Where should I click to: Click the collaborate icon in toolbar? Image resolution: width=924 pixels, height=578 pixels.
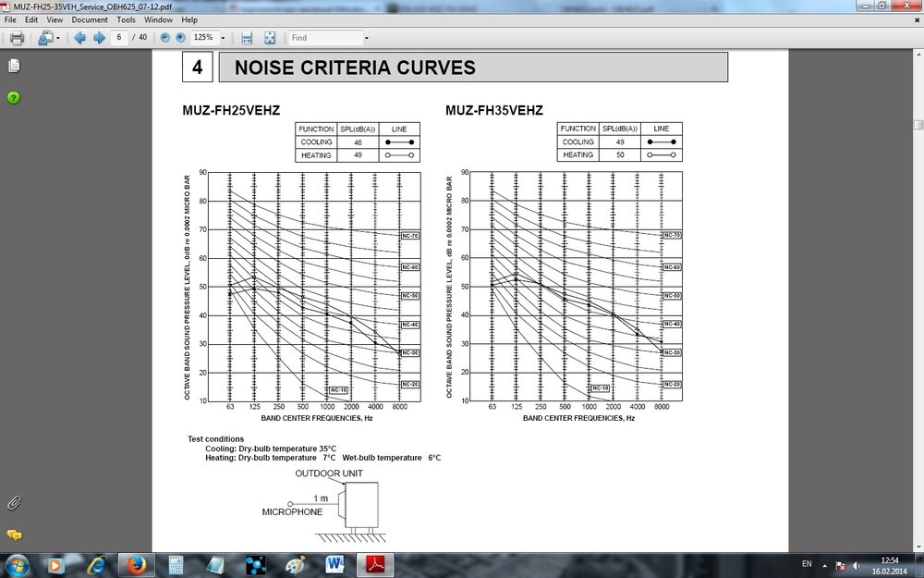click(44, 38)
